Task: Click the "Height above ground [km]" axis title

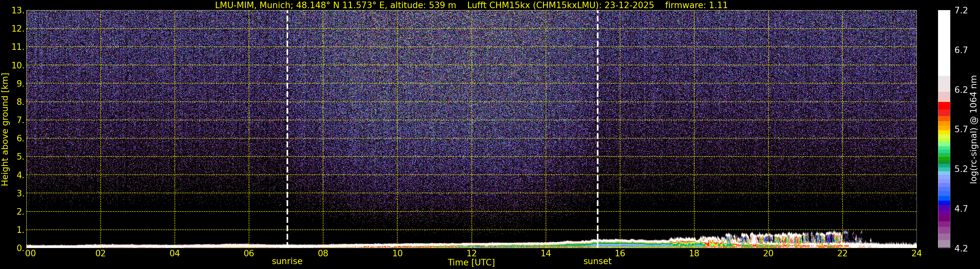Action: (5, 129)
